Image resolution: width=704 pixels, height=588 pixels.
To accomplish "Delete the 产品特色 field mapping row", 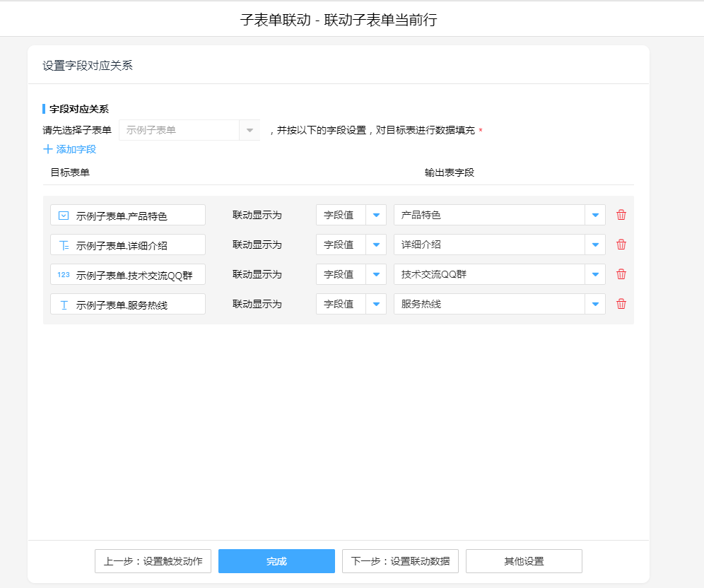I will tap(621, 215).
